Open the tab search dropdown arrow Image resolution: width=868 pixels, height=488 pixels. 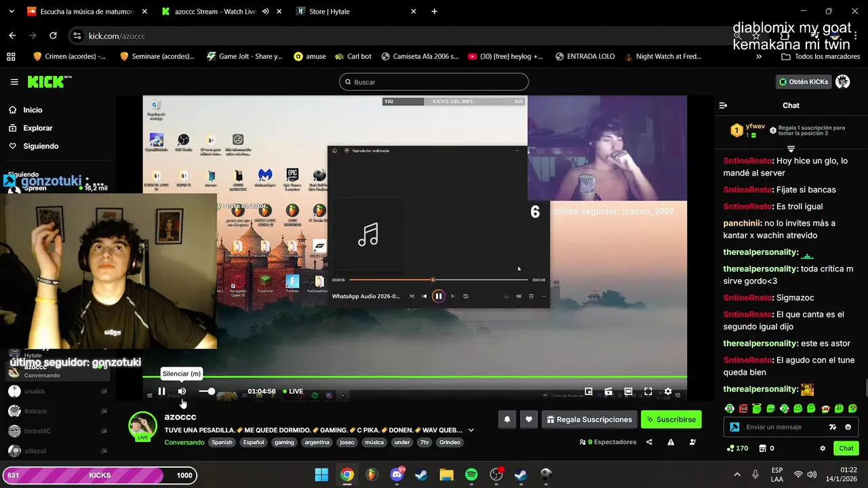11,12
